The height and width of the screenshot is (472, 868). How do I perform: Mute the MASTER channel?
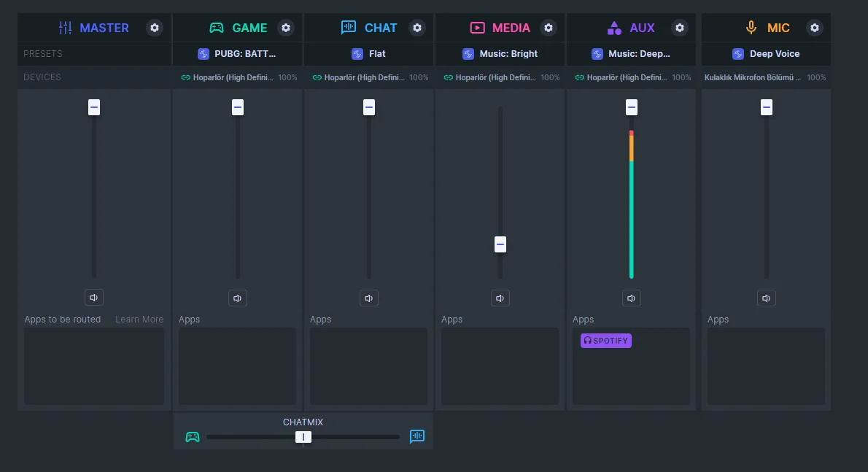tap(93, 298)
